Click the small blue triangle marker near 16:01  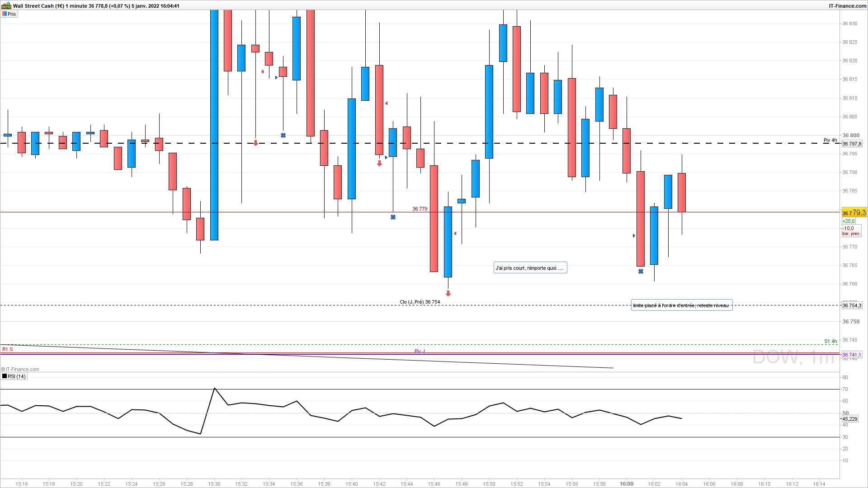634,236
